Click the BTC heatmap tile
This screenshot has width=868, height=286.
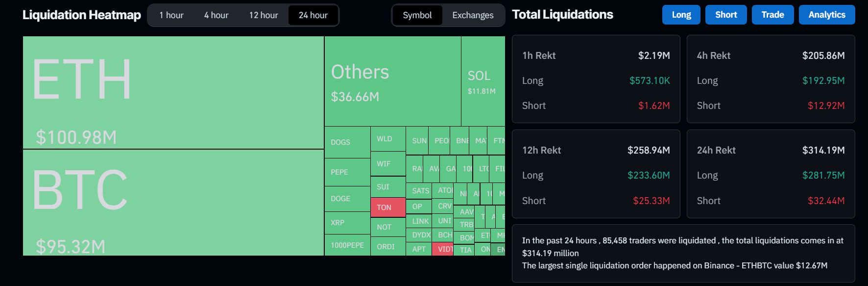point(173,202)
